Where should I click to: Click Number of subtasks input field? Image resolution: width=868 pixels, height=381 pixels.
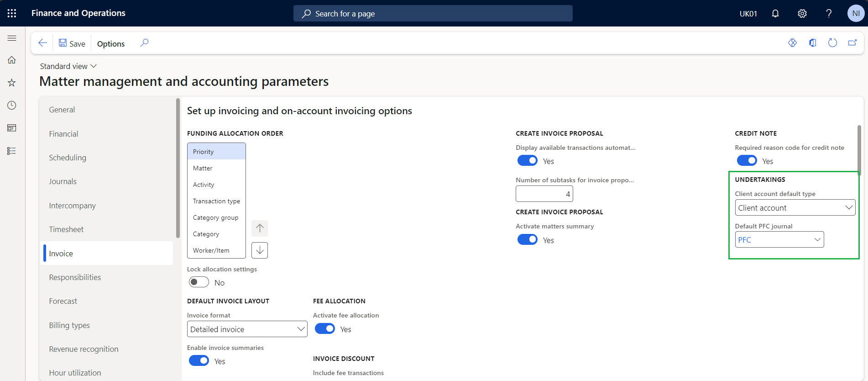tap(544, 194)
